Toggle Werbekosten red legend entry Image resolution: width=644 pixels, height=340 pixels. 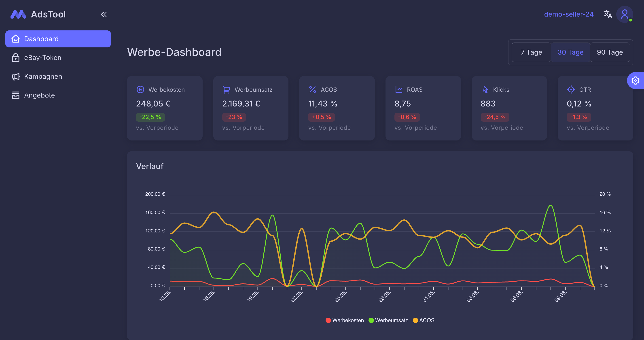345,320
